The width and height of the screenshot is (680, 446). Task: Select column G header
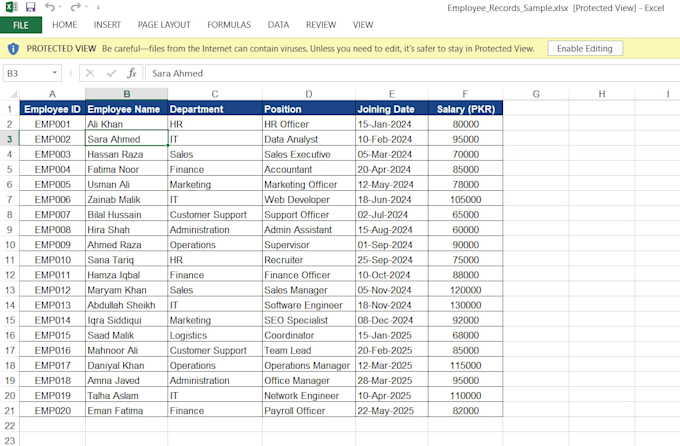click(536, 94)
